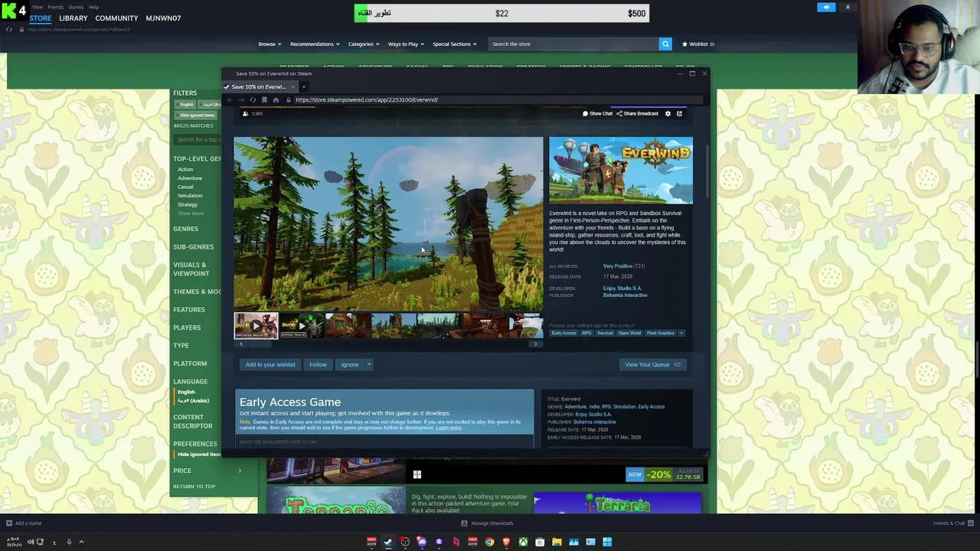Open Google Chrome from the taskbar
Image resolution: width=980 pixels, height=551 pixels.
(489, 542)
